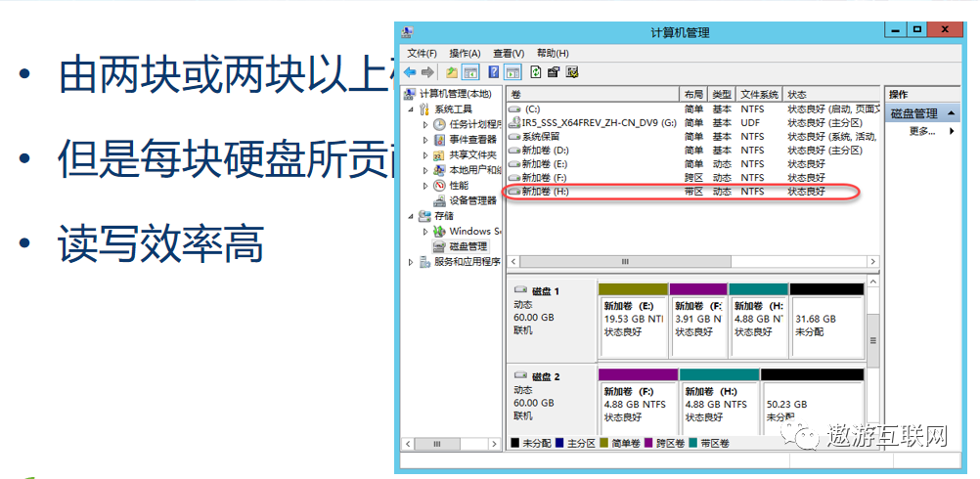Select the 新加卷 (H:) row in volume list
This screenshot has height=479, width=980.
[692, 192]
